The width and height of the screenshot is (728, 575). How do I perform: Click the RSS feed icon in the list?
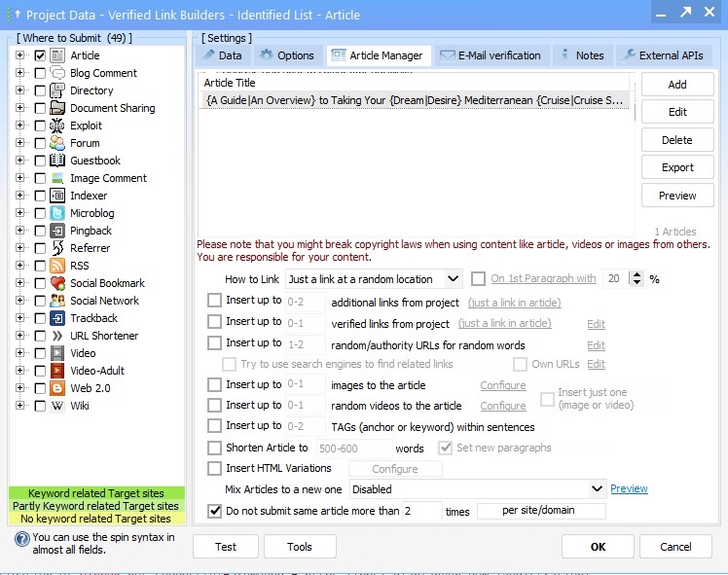57,266
